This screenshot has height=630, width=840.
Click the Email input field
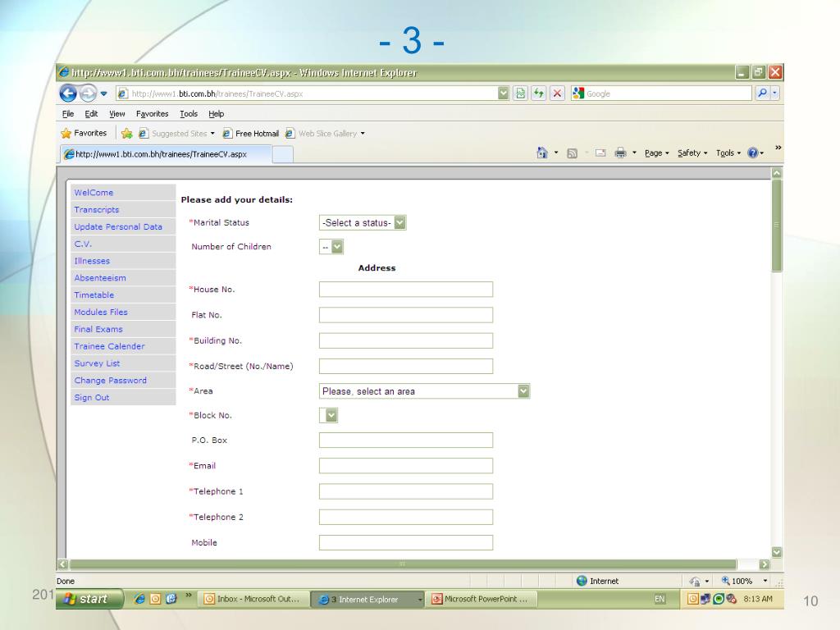point(405,466)
